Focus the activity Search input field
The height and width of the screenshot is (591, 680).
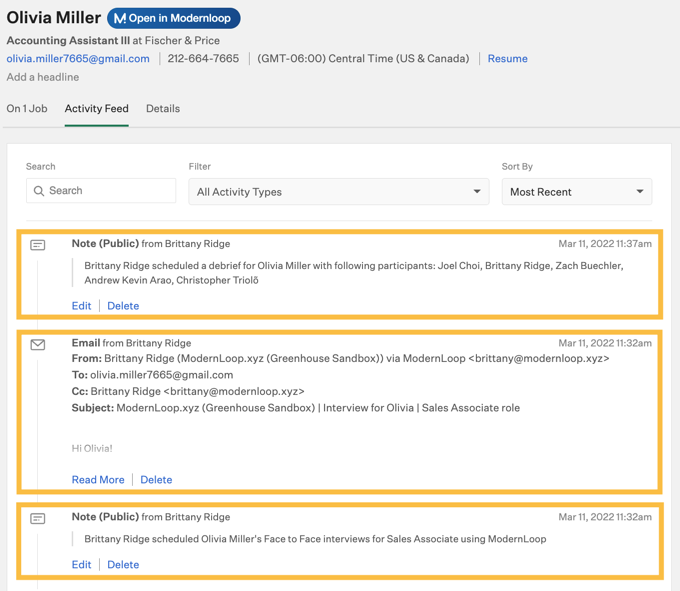click(108, 191)
